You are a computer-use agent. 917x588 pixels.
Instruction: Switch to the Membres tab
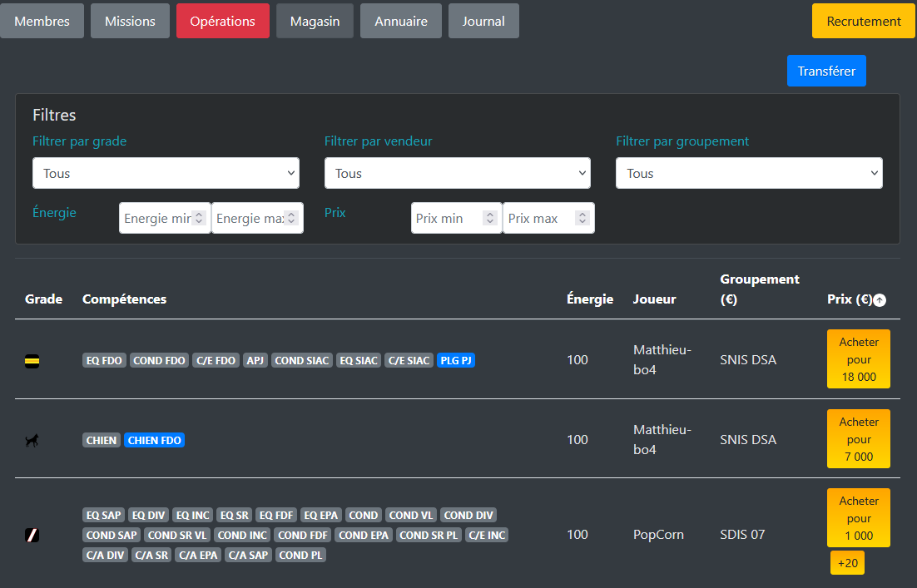pos(42,21)
